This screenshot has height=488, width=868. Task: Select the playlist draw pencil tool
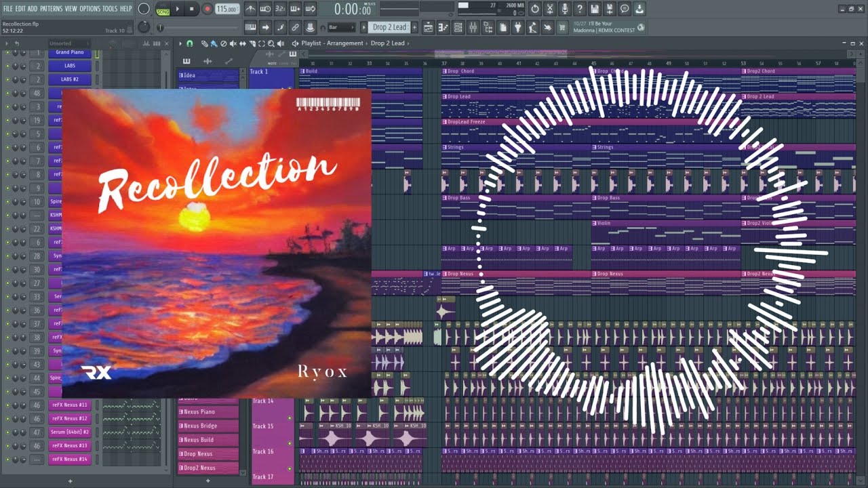tap(204, 43)
